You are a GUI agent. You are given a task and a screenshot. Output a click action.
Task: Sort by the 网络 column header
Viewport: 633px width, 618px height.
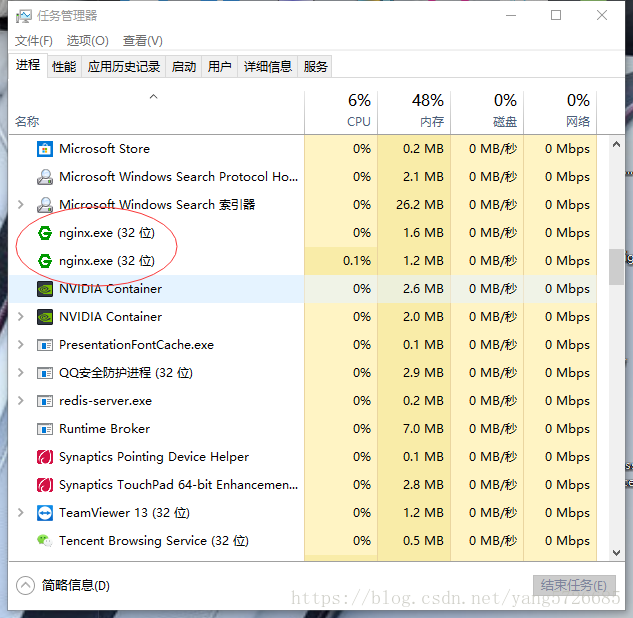tap(560, 111)
